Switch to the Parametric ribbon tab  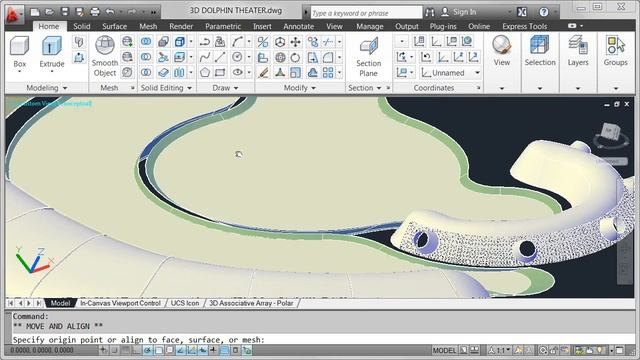(223, 26)
